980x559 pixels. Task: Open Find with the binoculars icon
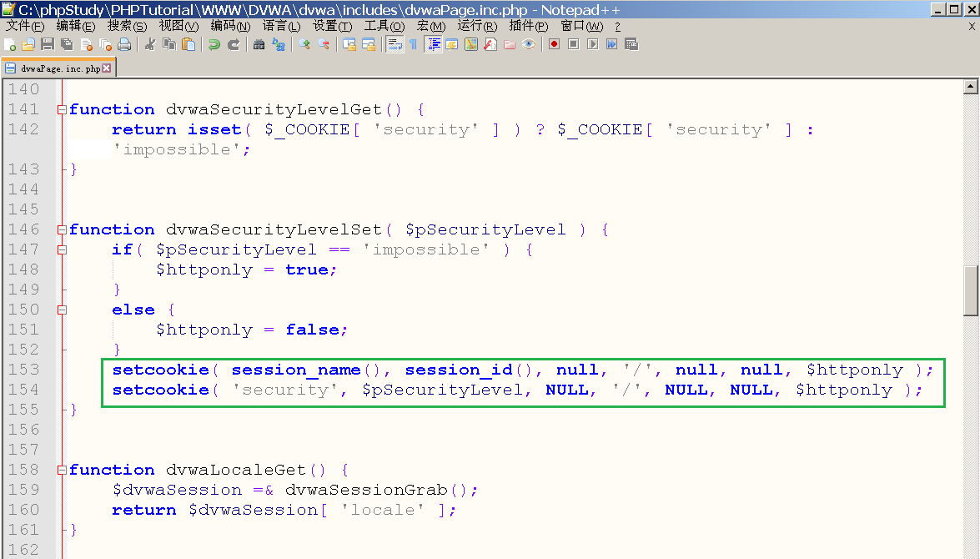[259, 44]
